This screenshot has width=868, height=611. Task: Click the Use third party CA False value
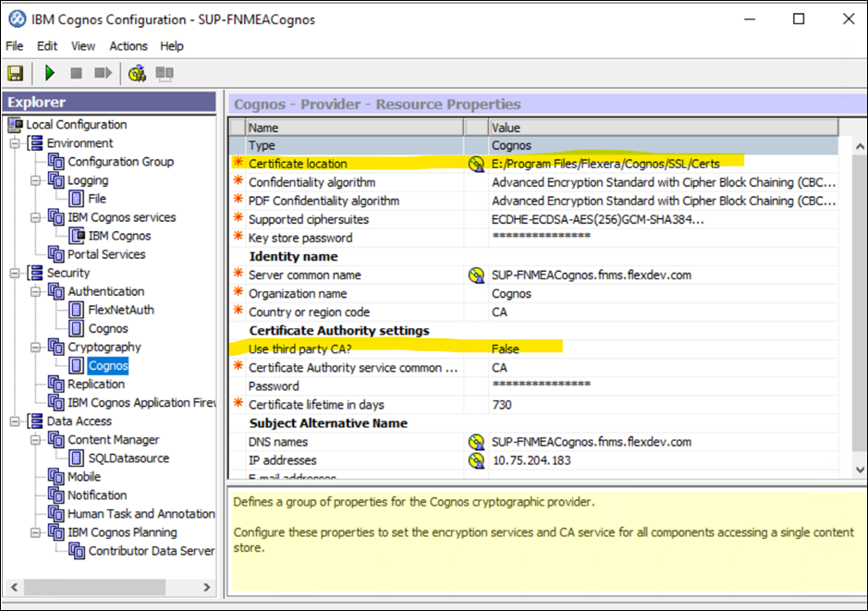[x=506, y=348]
